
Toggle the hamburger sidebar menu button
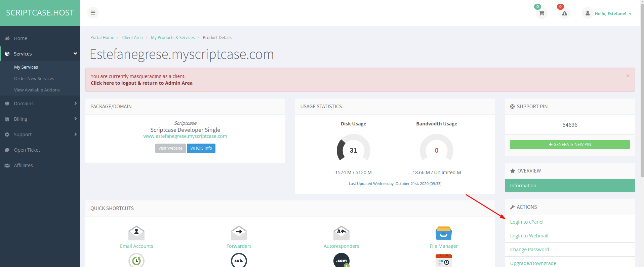click(93, 13)
